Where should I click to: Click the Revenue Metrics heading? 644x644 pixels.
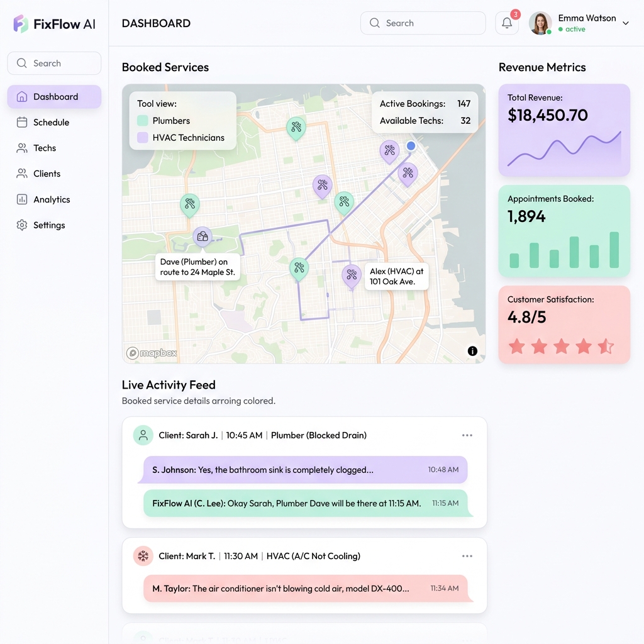(x=542, y=67)
